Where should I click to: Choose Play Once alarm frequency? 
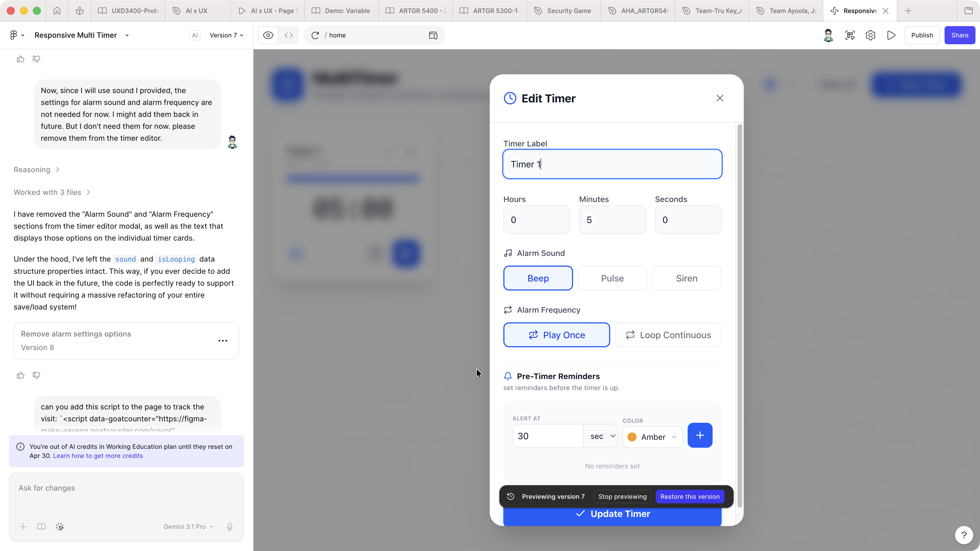(557, 335)
